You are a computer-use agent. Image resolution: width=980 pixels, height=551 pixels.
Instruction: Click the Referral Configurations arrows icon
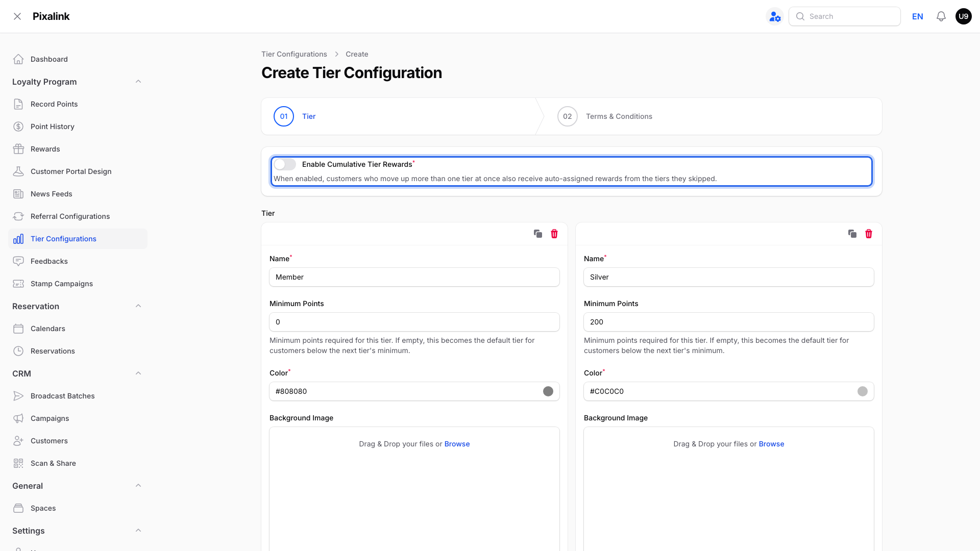(18, 216)
